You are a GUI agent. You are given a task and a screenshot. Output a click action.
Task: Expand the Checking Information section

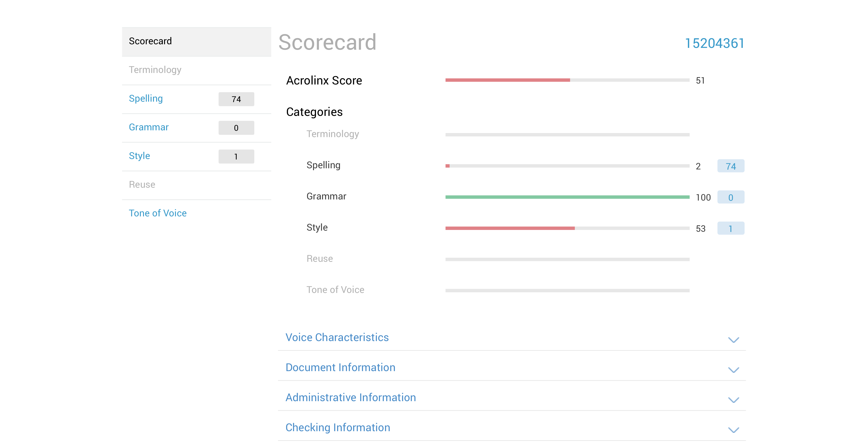click(x=338, y=427)
